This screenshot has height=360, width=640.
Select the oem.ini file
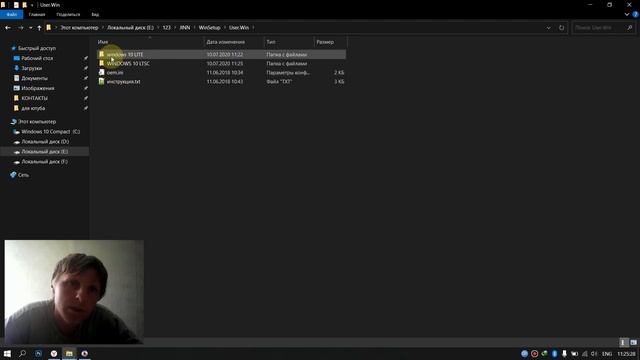point(221,73)
